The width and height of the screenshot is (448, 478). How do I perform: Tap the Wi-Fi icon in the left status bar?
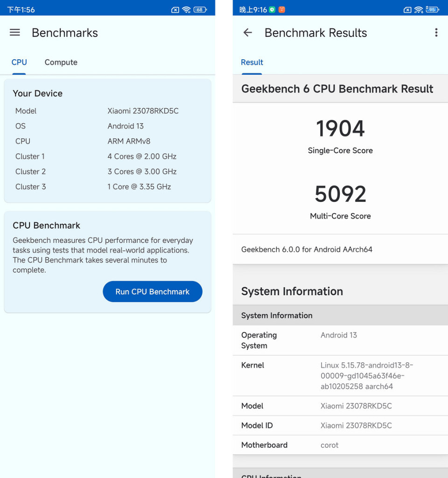187,9
